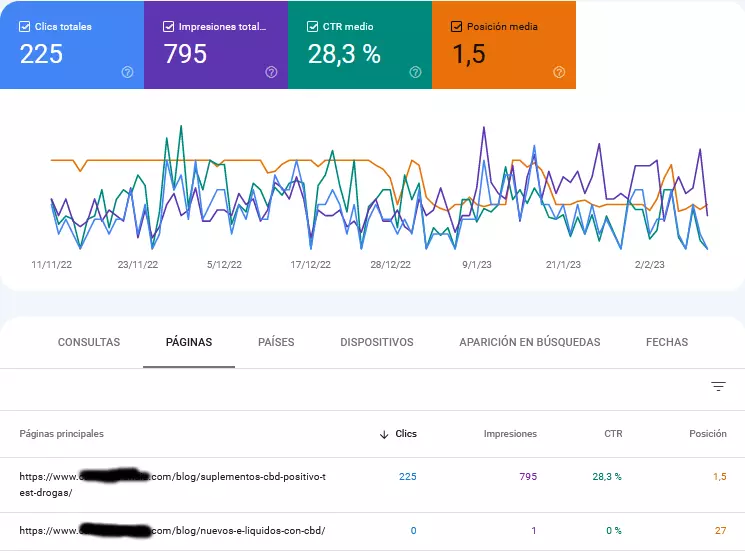Viewport: 745px width, 553px height.
Task: Click the 0 % CTR cell in second row
Action: 614,531
